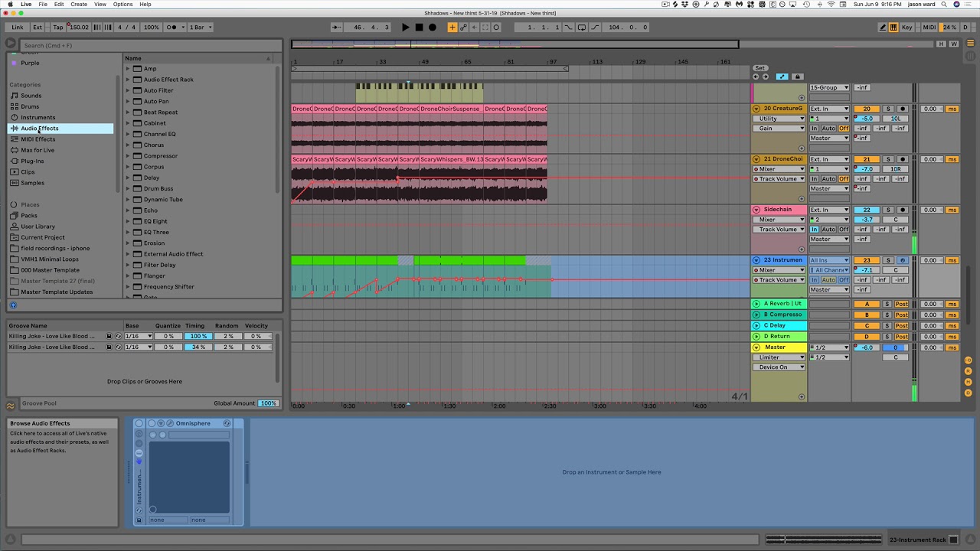Arm the Arrangement Record button
This screenshot has height=551, width=980.
pyautogui.click(x=432, y=28)
